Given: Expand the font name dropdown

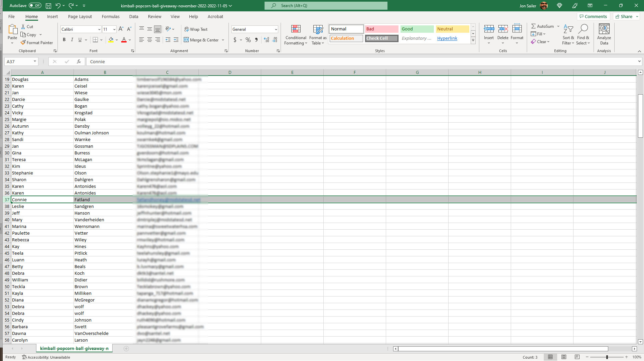Looking at the screenshot, I should 99,29.
